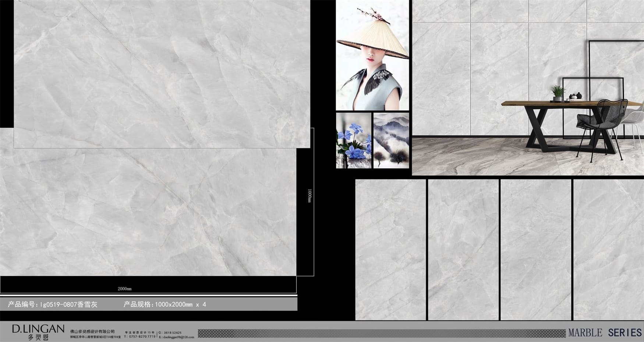Click the MARBLE SERIES title text
Viewport: 644px width, 342px height.
tap(605, 333)
